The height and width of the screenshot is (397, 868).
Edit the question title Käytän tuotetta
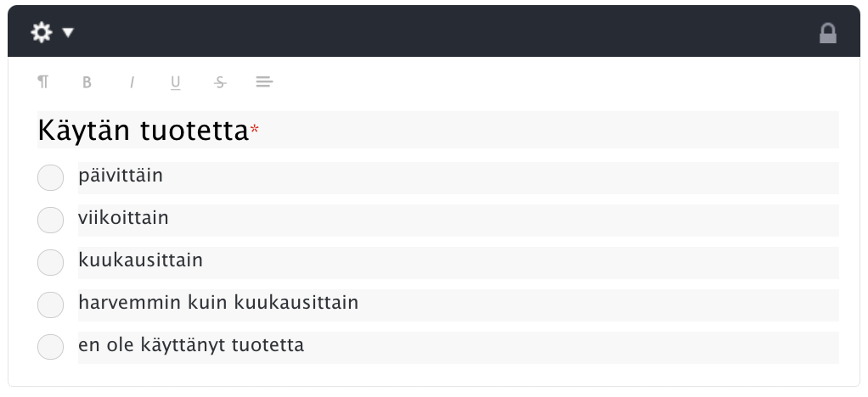(438, 130)
